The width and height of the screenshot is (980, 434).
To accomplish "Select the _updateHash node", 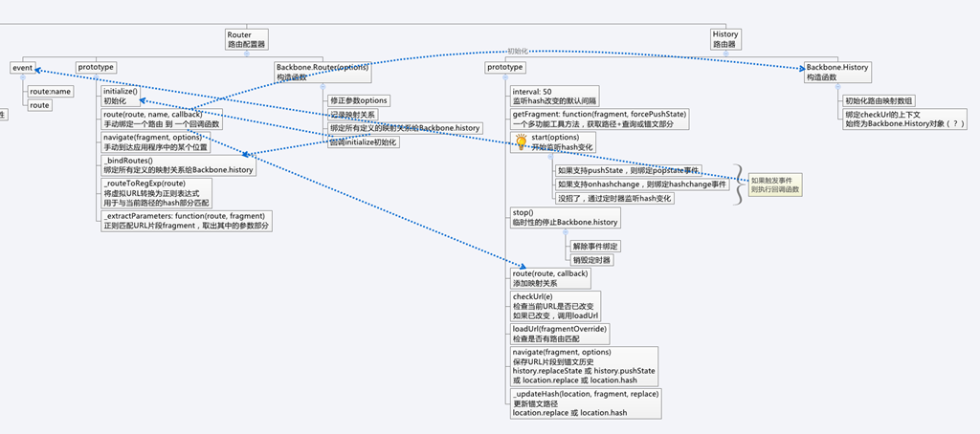I will point(586,403).
